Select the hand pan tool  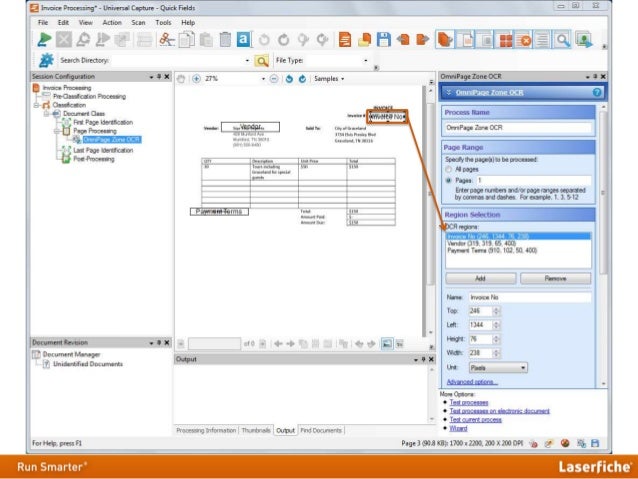181,79
